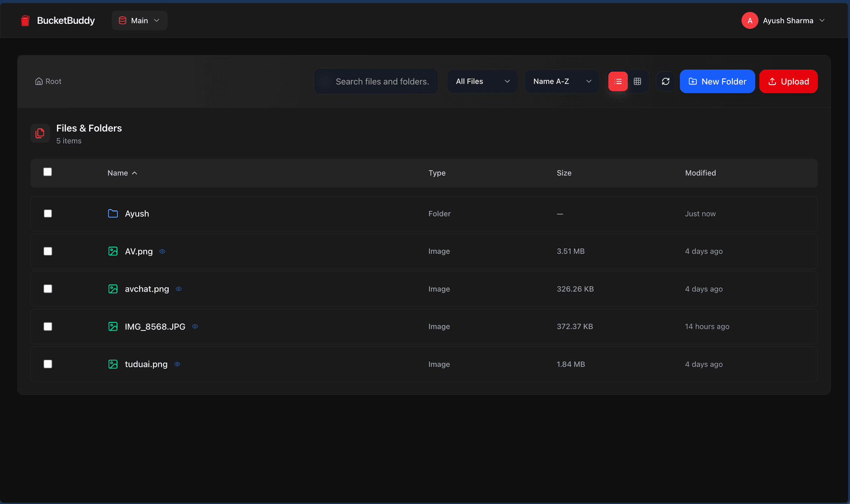The height and width of the screenshot is (504, 850).
Task: Select the list view icon
Action: (617, 81)
